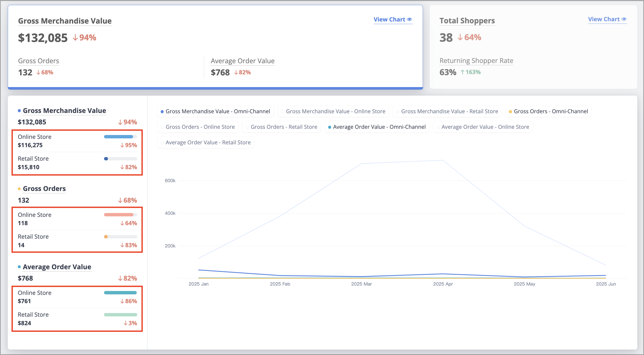
Task: Show Gross Orders - Retail Store series
Action: coord(281,127)
